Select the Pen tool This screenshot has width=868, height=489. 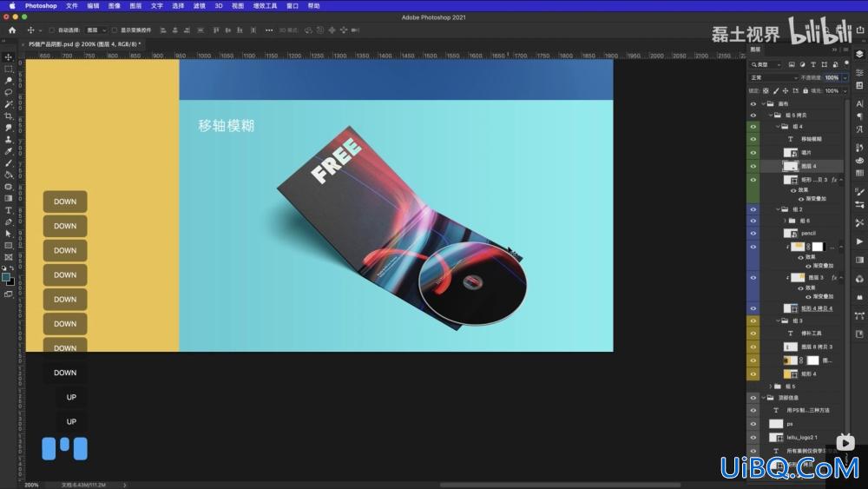click(x=9, y=222)
